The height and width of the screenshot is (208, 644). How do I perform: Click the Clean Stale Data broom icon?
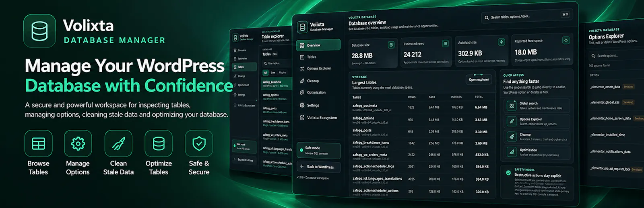pyautogui.click(x=118, y=143)
